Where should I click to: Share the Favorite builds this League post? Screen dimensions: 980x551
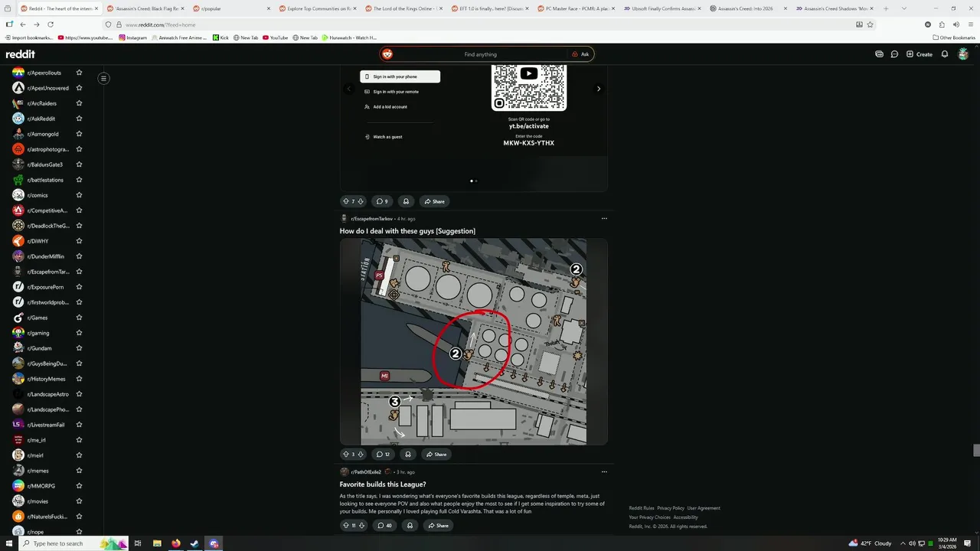[x=437, y=525]
